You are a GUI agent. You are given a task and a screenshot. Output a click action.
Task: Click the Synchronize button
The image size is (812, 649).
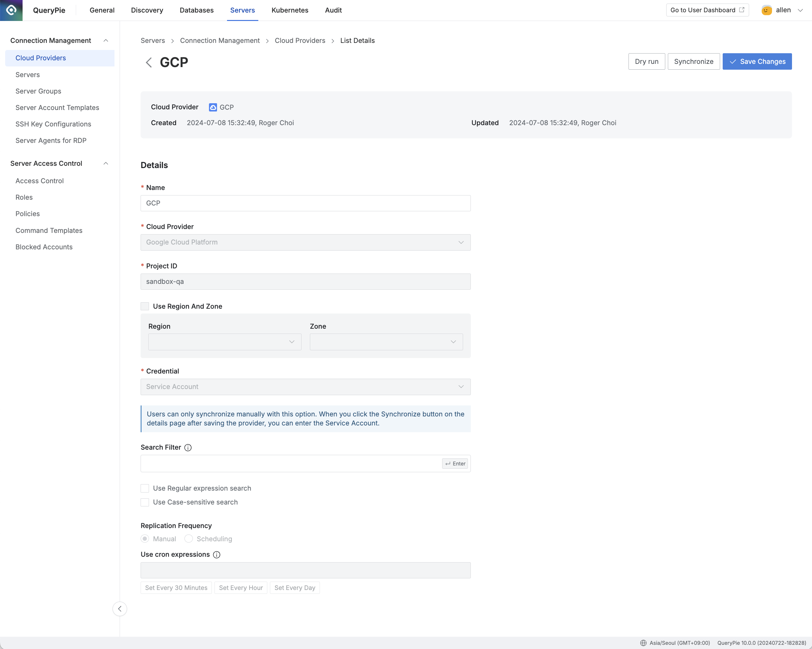694,61
